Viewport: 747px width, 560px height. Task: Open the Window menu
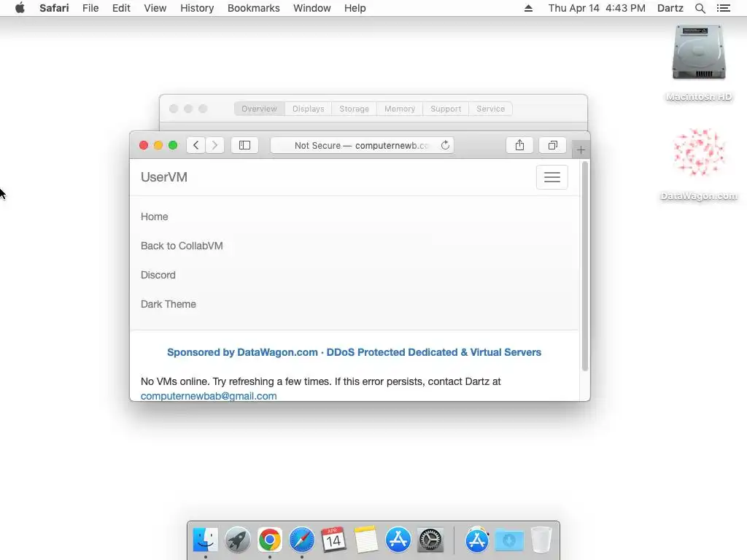click(x=312, y=8)
